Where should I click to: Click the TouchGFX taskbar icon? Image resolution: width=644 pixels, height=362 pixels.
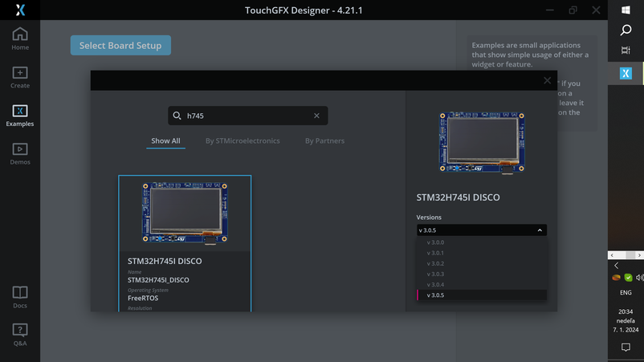[626, 74]
